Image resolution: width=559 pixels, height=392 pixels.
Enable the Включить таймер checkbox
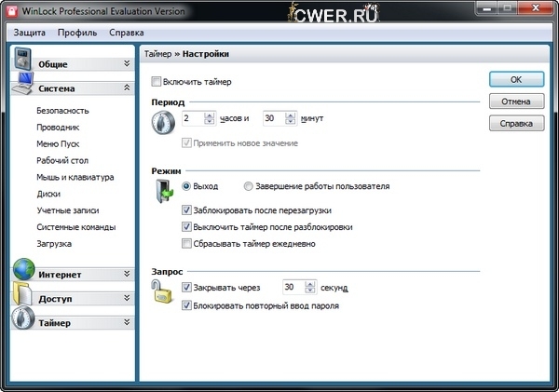pos(157,82)
